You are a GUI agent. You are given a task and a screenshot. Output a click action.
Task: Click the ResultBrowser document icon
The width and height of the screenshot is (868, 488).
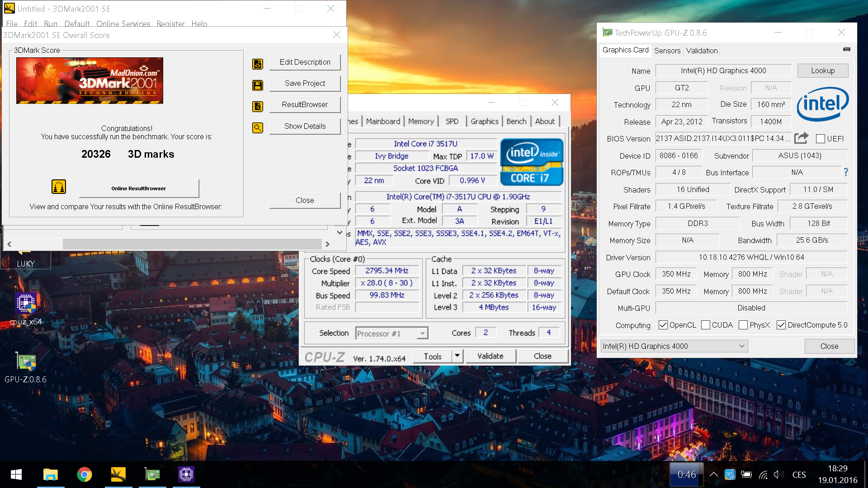(258, 107)
